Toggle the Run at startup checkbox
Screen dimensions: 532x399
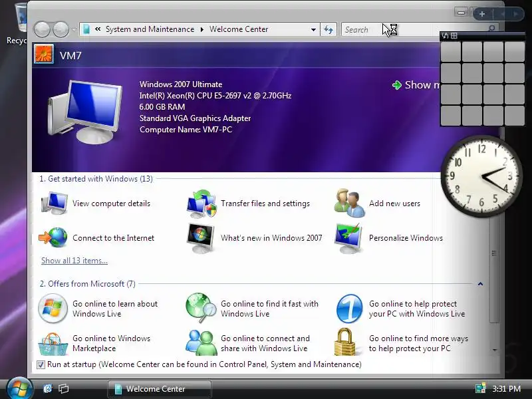point(41,364)
